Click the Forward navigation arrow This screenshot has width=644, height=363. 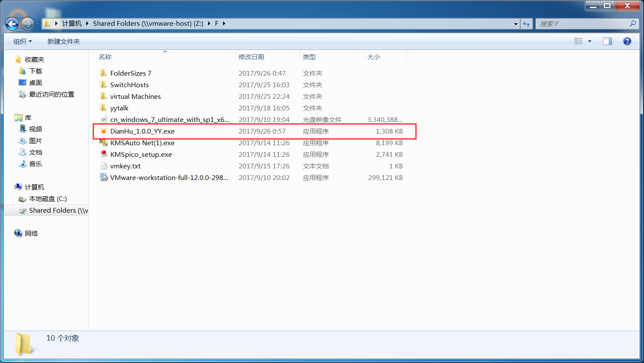pyautogui.click(x=27, y=24)
